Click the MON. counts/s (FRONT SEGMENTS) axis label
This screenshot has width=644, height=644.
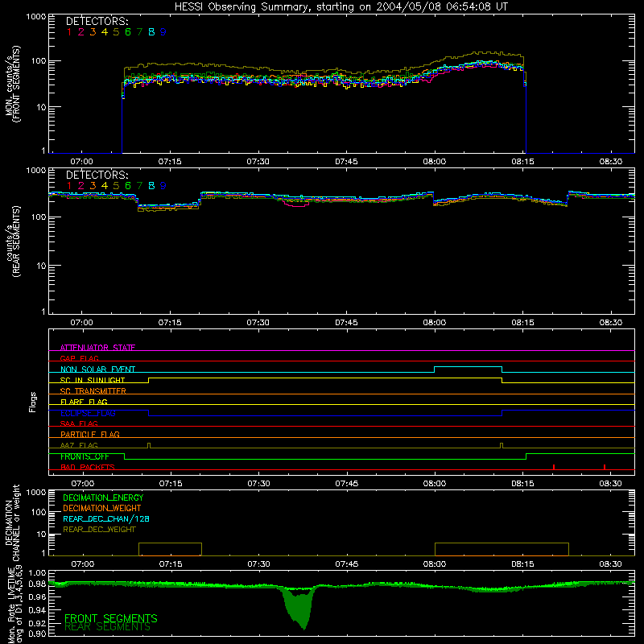pos(12,84)
